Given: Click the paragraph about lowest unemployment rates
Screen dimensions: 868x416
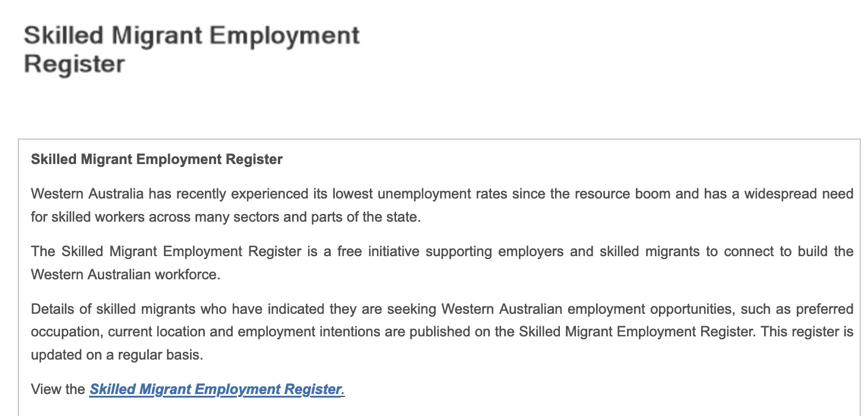Looking at the screenshot, I should coord(442,205).
